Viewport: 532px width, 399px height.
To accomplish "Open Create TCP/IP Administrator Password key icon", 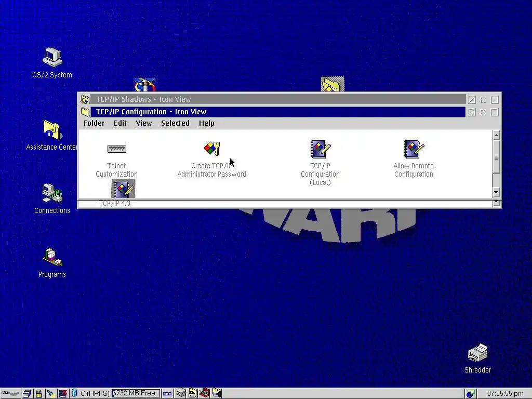I will pos(212,149).
